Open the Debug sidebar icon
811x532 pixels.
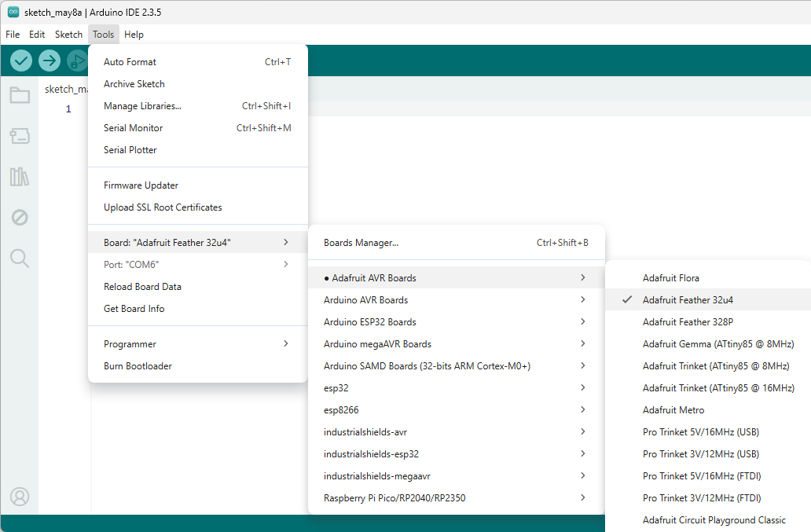click(20, 217)
